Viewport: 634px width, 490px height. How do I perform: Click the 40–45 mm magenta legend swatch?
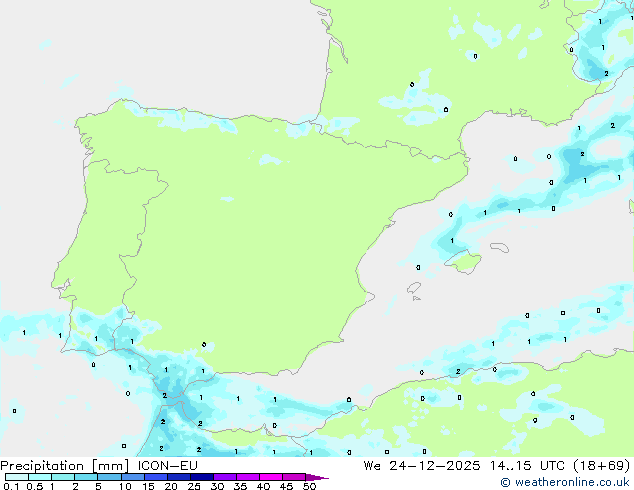(x=271, y=477)
